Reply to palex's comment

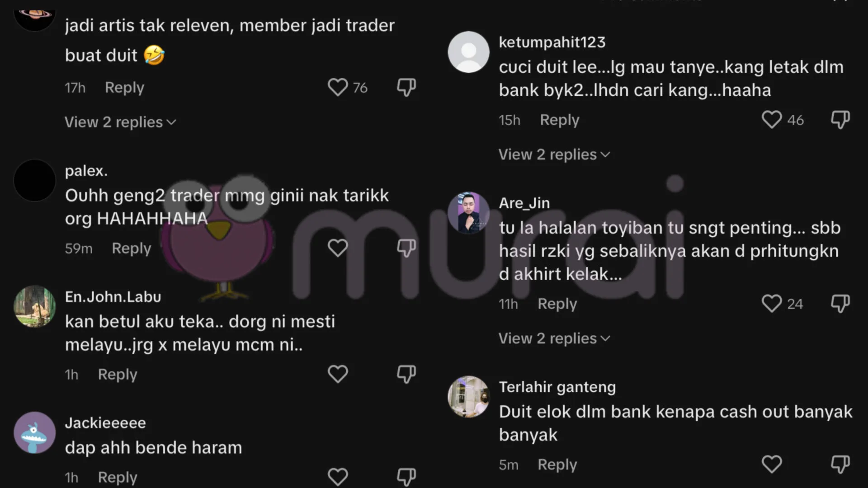click(x=132, y=248)
